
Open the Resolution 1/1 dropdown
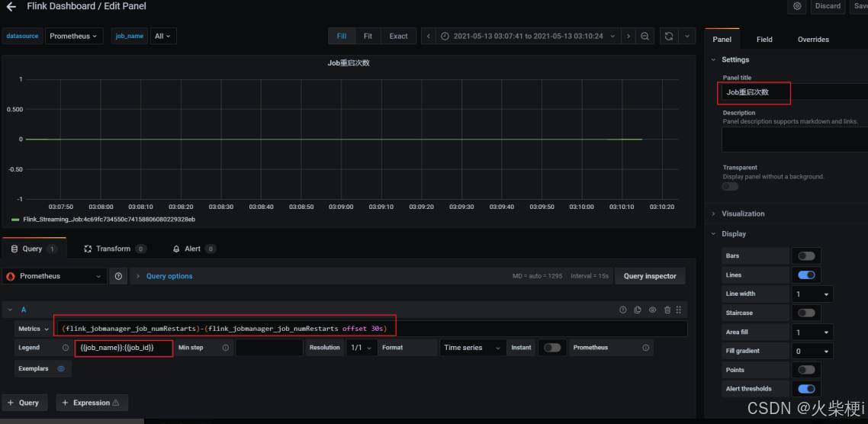point(362,348)
